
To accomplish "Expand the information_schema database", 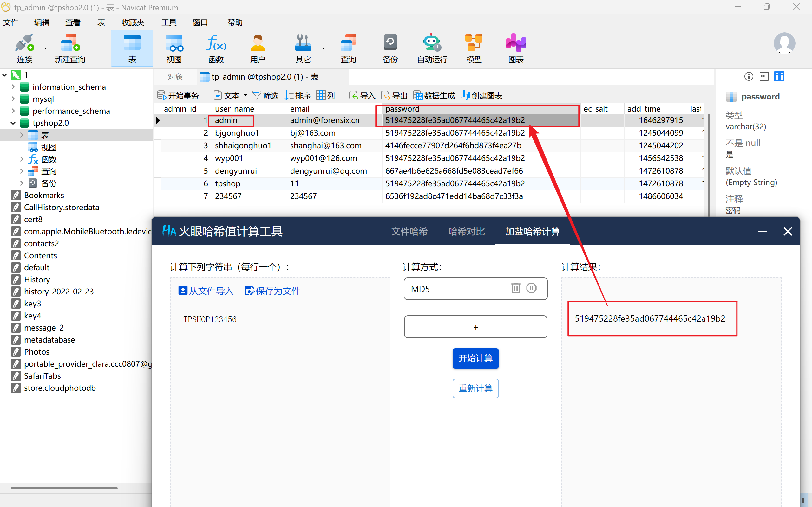I will point(13,87).
